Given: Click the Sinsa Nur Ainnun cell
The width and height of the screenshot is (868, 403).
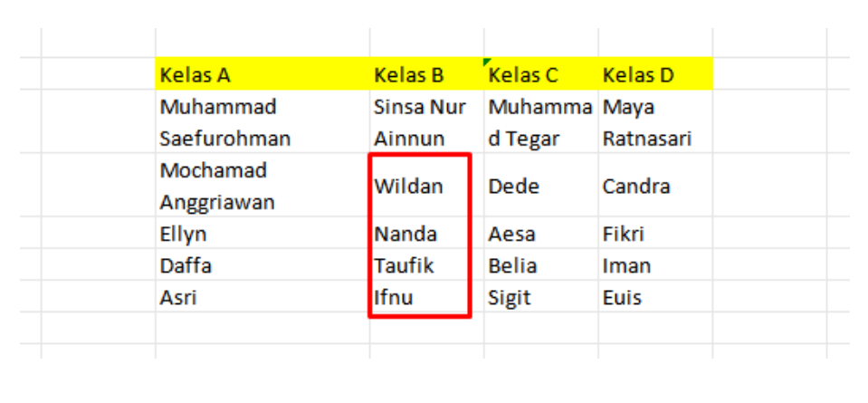Looking at the screenshot, I should coord(425,123).
